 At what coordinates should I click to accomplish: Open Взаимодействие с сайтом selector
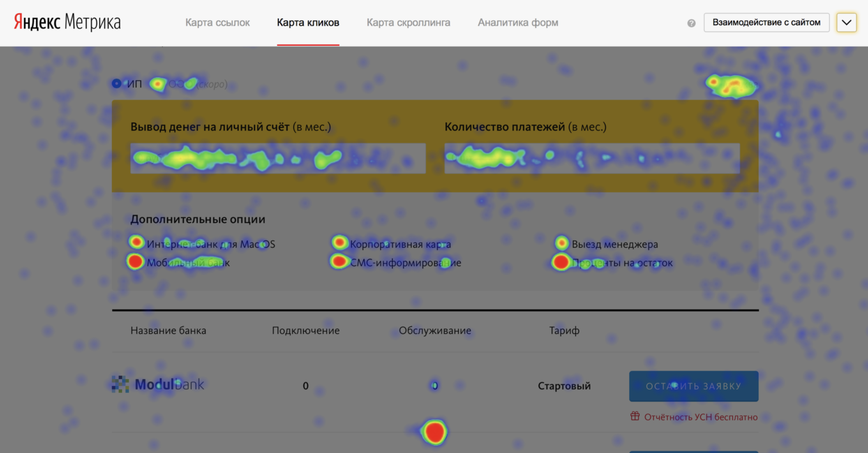[766, 23]
